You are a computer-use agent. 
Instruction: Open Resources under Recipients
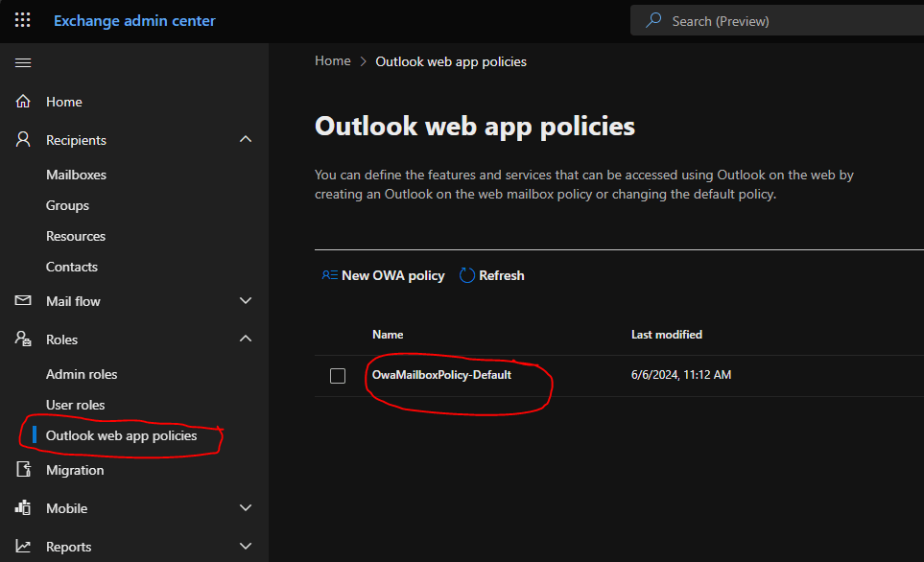click(76, 236)
